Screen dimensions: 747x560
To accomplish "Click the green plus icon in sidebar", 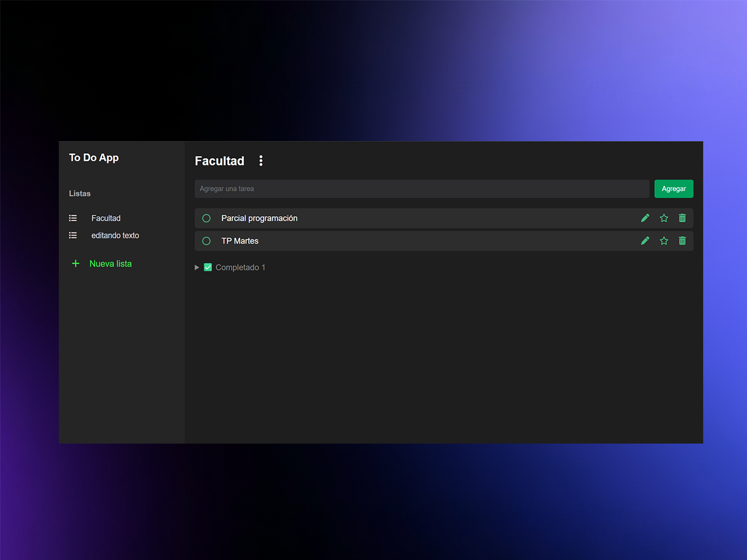I will 76,263.
